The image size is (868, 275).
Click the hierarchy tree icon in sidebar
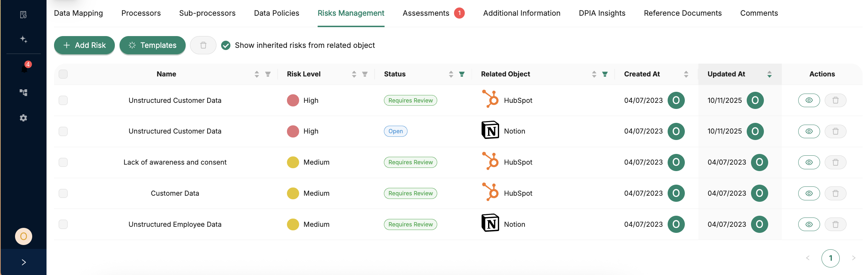[24, 92]
